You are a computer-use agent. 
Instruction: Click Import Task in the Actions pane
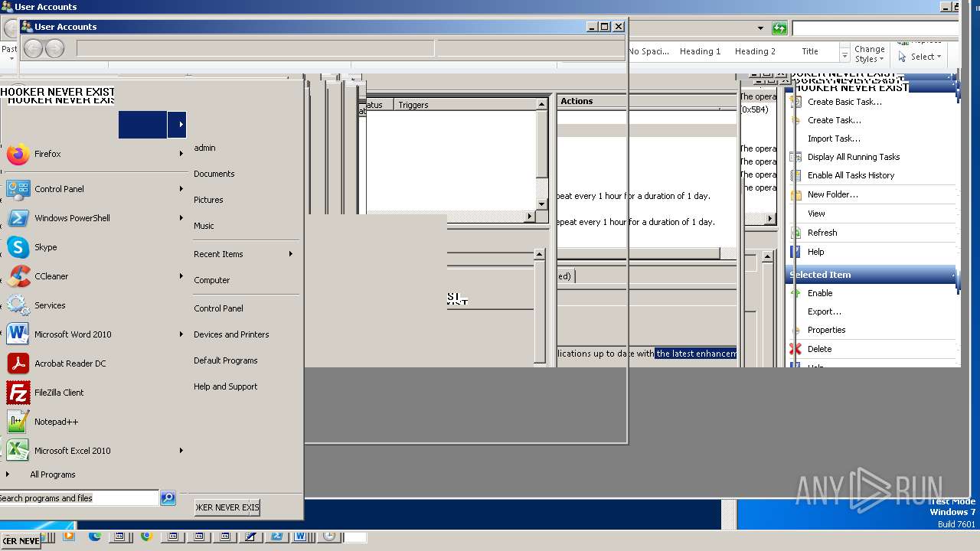[834, 139]
